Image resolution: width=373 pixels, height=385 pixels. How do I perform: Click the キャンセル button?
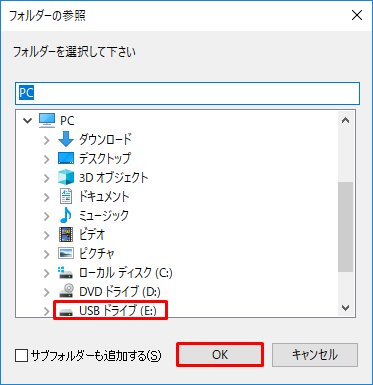click(x=315, y=355)
